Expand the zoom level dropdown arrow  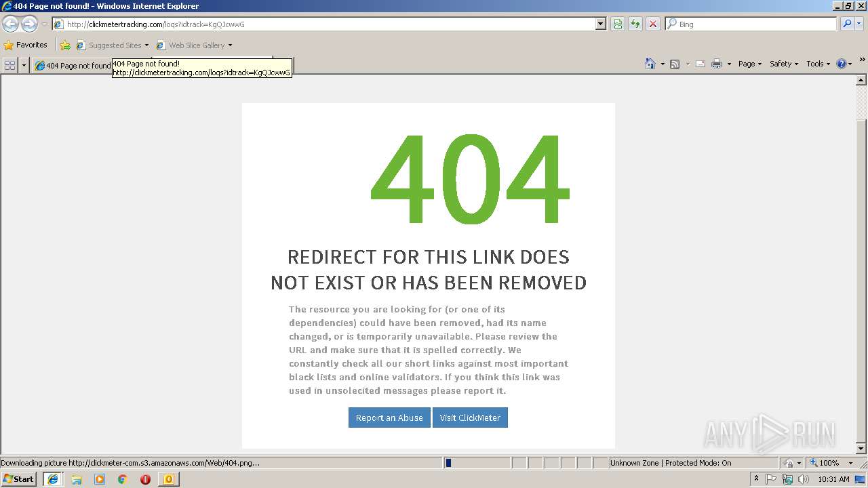[850, 463]
